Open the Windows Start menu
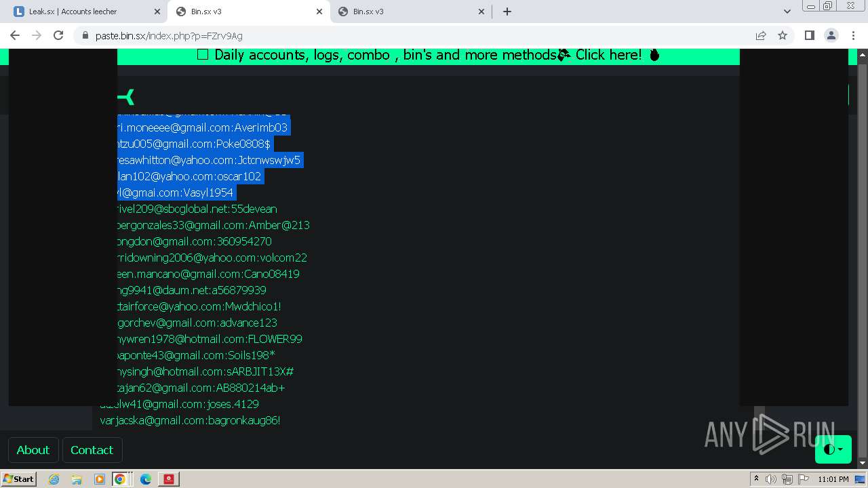 (18, 479)
